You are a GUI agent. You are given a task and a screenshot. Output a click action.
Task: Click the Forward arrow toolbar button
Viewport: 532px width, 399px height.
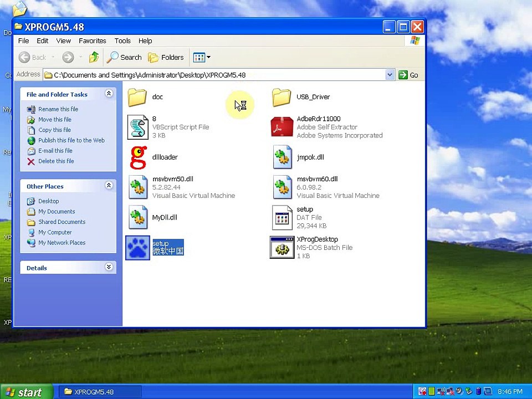tap(68, 57)
